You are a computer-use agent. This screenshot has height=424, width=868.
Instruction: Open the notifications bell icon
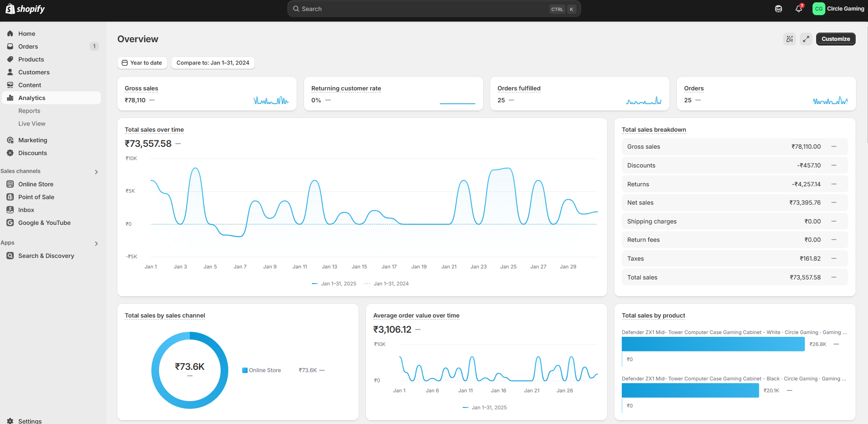pyautogui.click(x=798, y=9)
